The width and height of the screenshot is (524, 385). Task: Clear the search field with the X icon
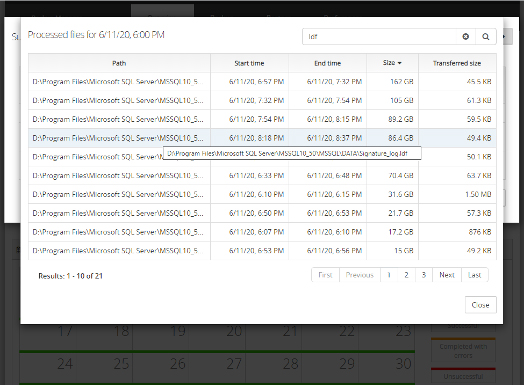coord(465,36)
